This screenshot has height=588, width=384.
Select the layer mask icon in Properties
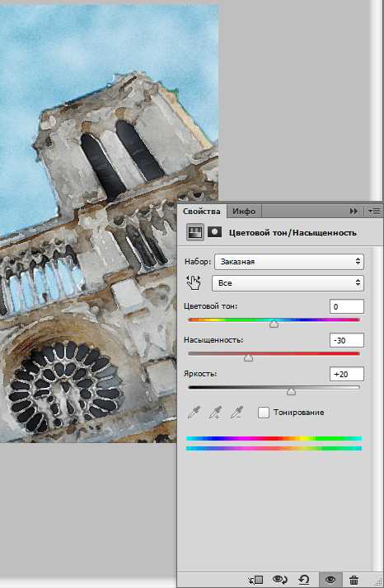click(215, 232)
